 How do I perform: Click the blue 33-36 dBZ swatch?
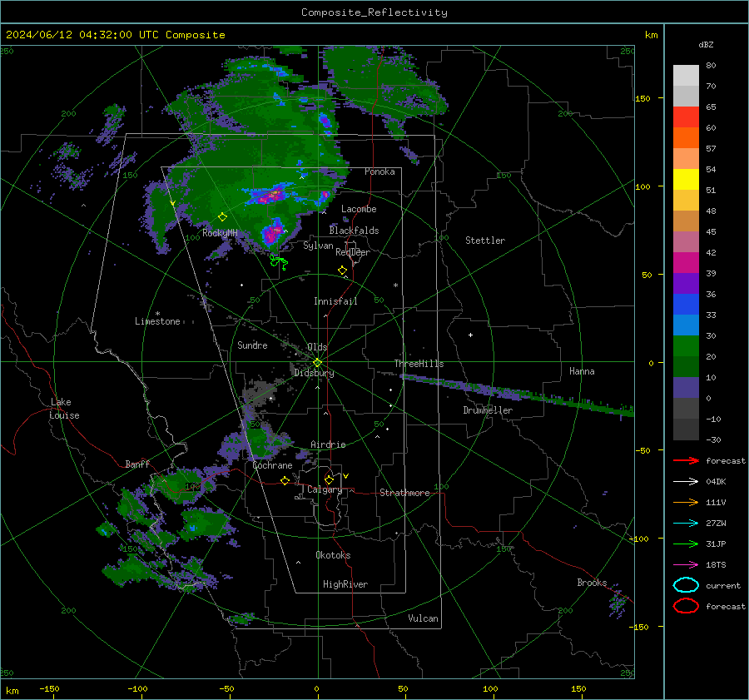click(x=686, y=305)
